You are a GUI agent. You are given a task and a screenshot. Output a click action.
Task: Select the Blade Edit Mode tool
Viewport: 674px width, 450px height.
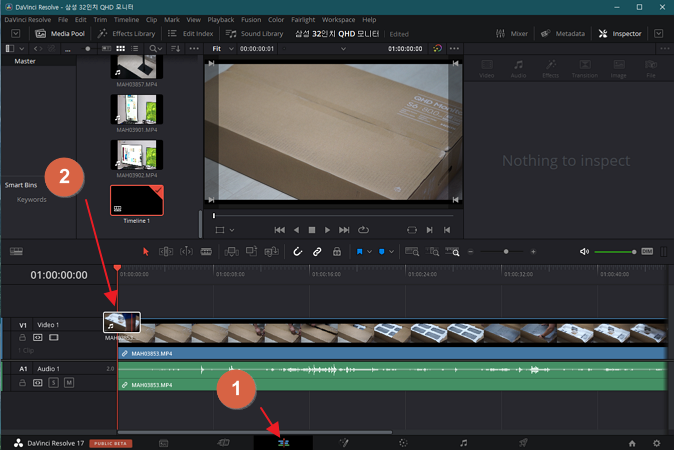coord(206,251)
